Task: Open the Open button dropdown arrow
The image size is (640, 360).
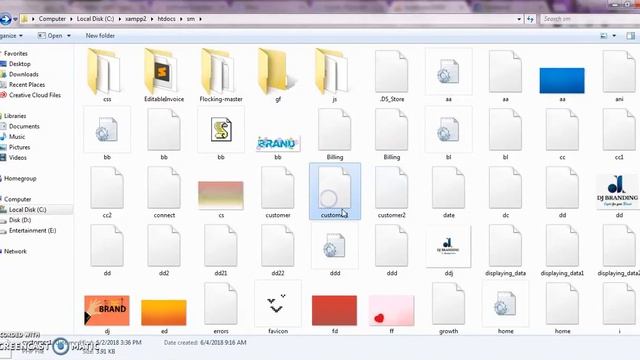Action: click(69, 36)
